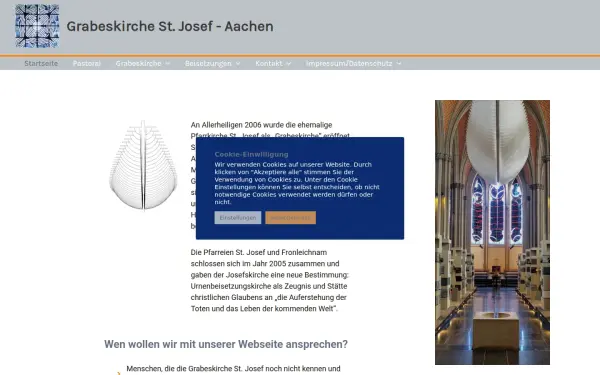The height and width of the screenshot is (375, 600).
Task: Expand the Beisetzungen submenu chevron
Action: [238, 64]
